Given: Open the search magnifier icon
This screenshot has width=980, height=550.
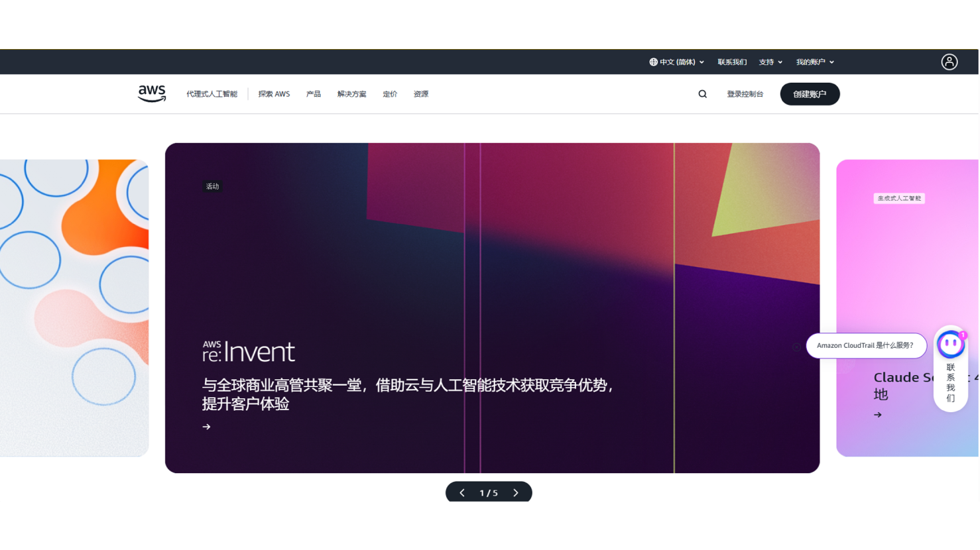Looking at the screenshot, I should coord(702,94).
